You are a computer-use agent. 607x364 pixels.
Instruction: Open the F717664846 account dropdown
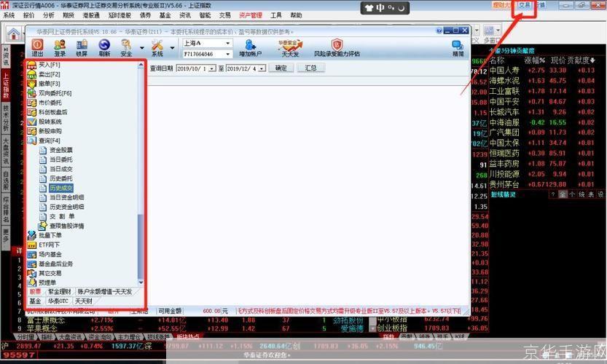pyautogui.click(x=227, y=54)
